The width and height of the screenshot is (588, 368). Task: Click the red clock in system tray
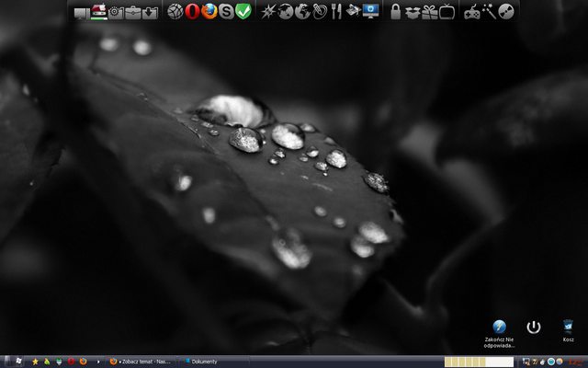(x=576, y=362)
